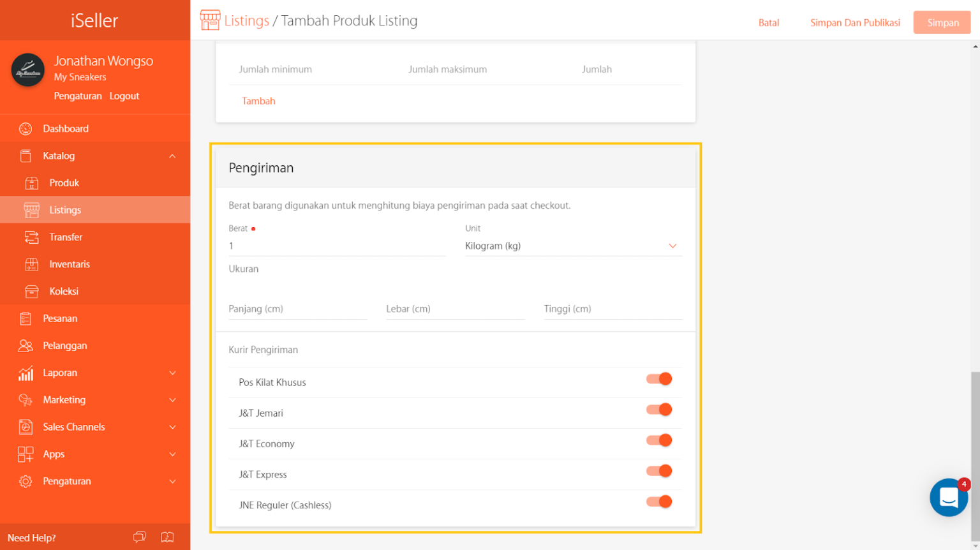Select the Produk catalog icon
This screenshot has height=550, width=980.
tap(30, 182)
